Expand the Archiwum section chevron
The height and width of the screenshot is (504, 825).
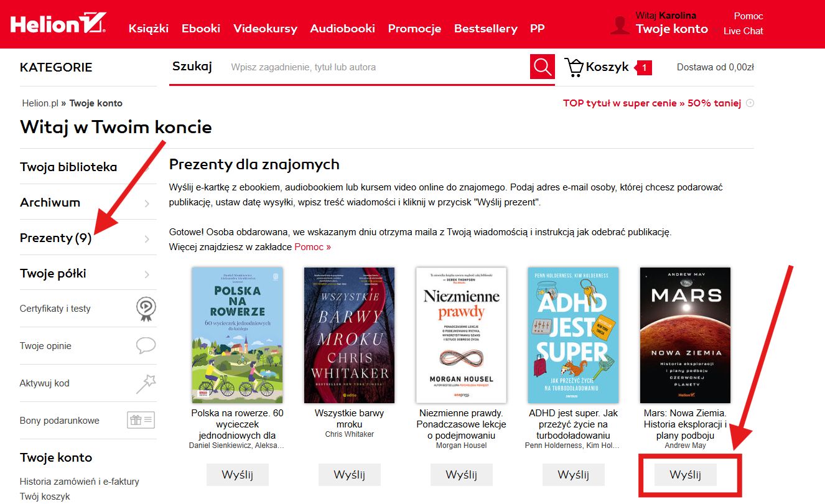pos(147,203)
